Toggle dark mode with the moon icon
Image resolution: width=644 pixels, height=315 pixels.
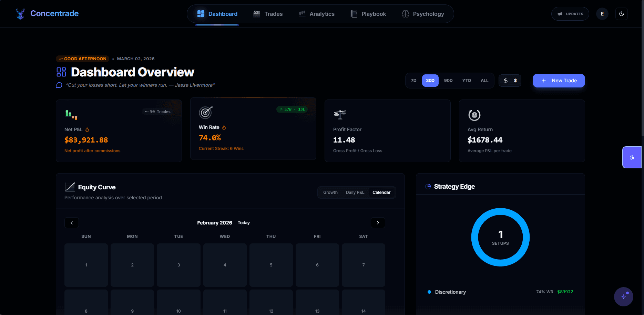pyautogui.click(x=622, y=14)
